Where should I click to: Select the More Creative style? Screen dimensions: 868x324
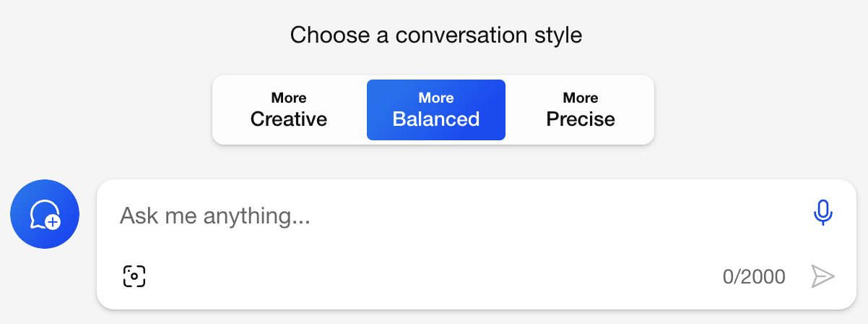(x=289, y=110)
